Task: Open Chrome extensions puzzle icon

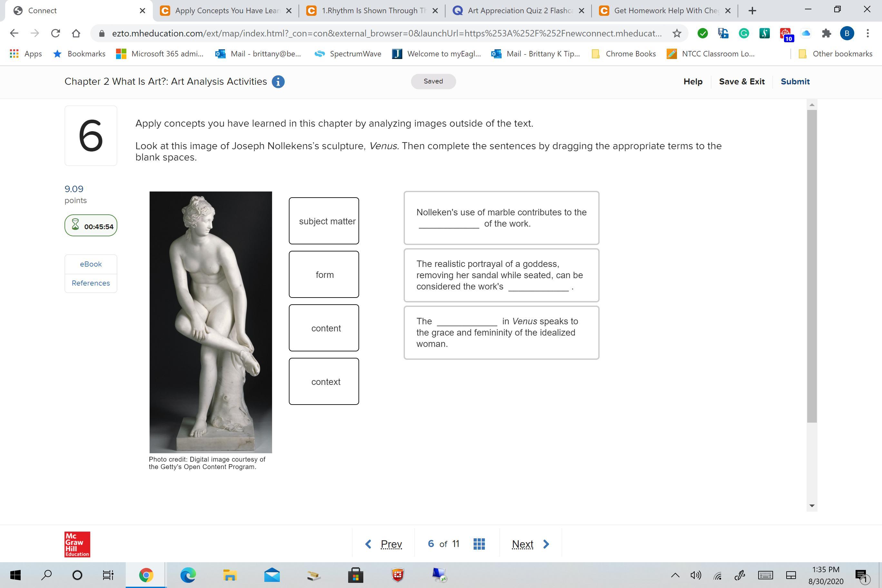Action: [x=826, y=34]
